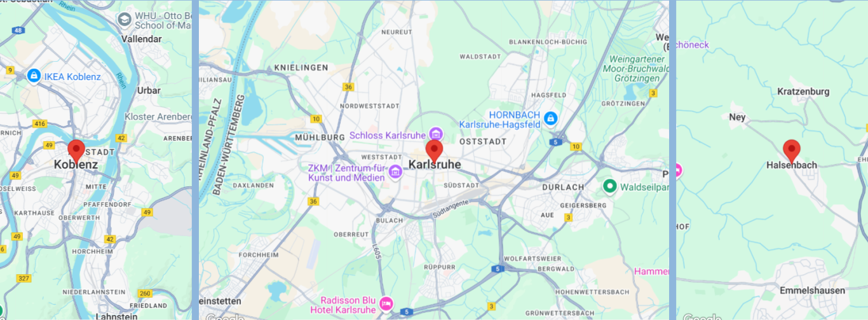Open the Schloss Karlsruhe museum icon
Image resolution: width=868 pixels, height=320 pixels.
436,134
